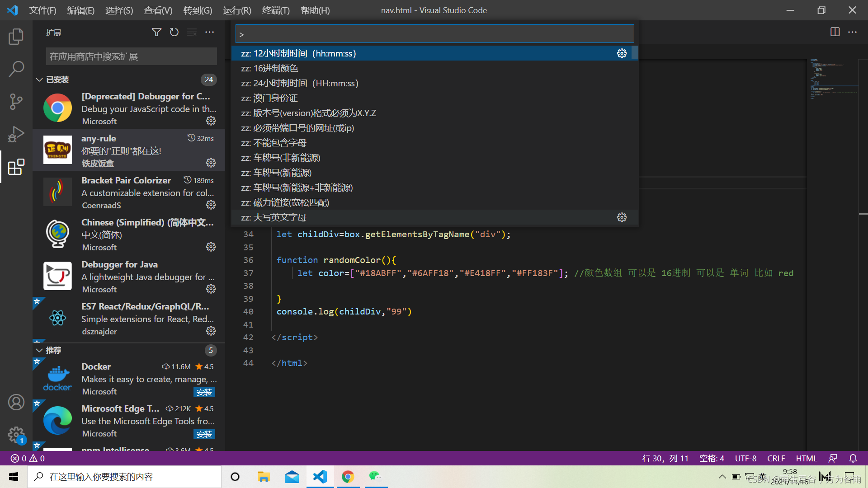The height and width of the screenshot is (488, 868).
Task: Open the Bracket Pair Colorizer extension entry
Action: tap(129, 192)
